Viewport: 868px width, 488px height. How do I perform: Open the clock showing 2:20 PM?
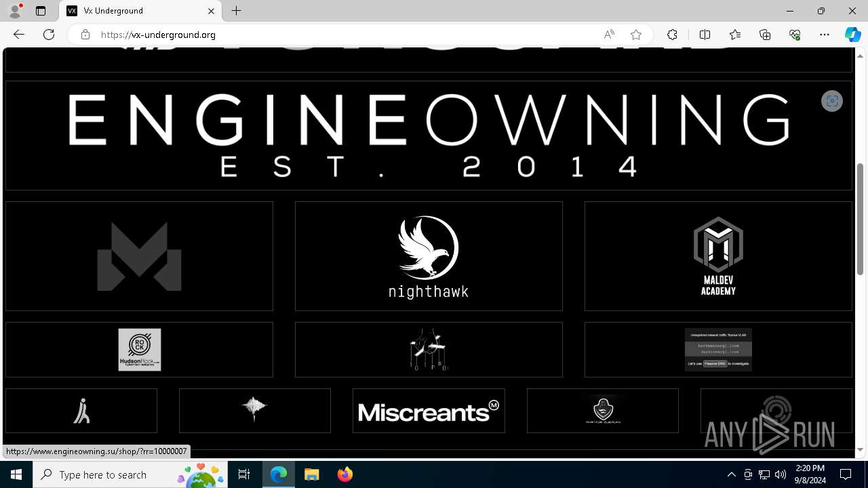pyautogui.click(x=810, y=474)
